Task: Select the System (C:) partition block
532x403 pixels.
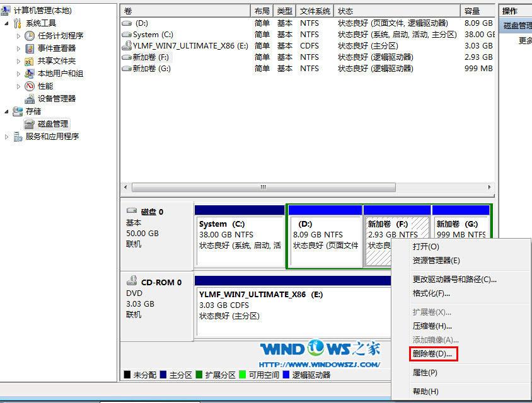Action: point(240,234)
